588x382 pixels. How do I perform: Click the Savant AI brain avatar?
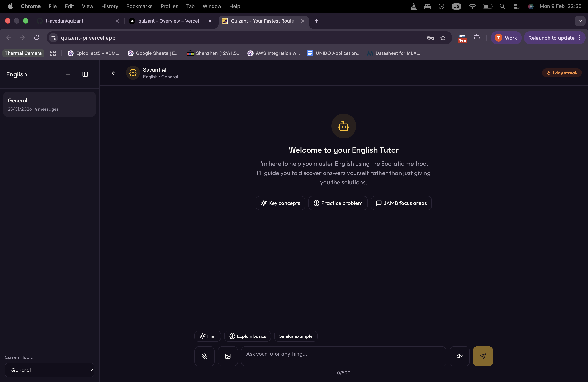coord(133,73)
